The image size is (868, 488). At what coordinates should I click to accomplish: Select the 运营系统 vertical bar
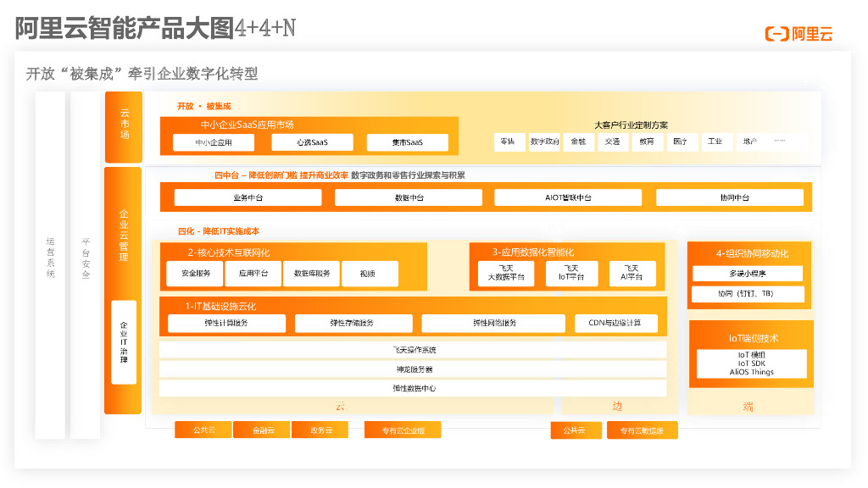click(x=50, y=264)
